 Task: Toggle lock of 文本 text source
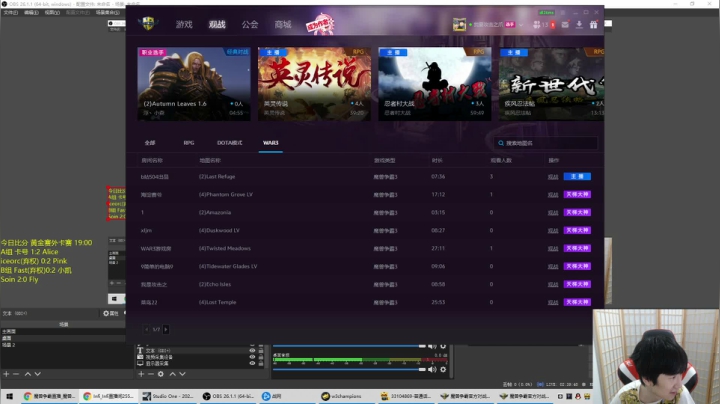tap(261, 351)
